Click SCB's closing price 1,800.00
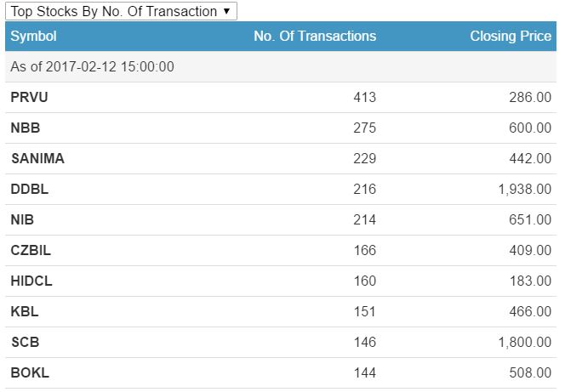 point(524,342)
